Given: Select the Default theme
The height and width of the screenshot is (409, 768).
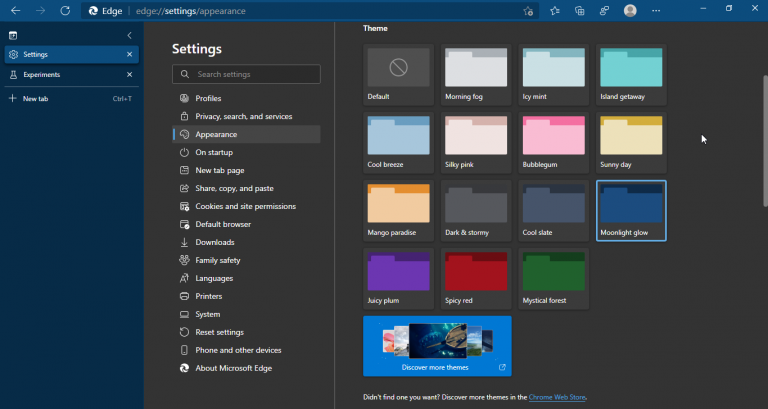Looking at the screenshot, I should 398,74.
